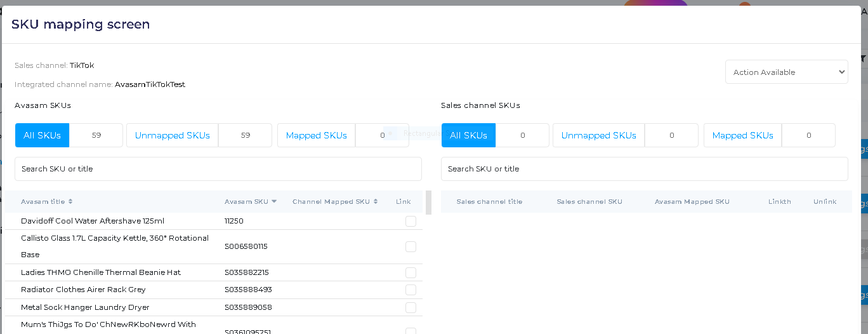Check the Link box for Callisto Glass Kettle

[411, 246]
